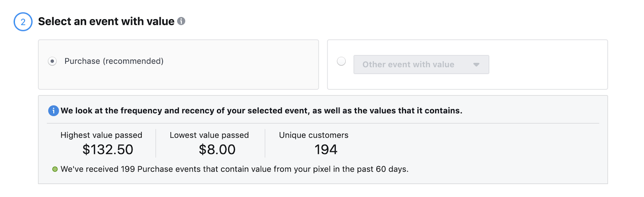Select the Purchase (recommended) radio button
644x197 pixels.
[52, 61]
